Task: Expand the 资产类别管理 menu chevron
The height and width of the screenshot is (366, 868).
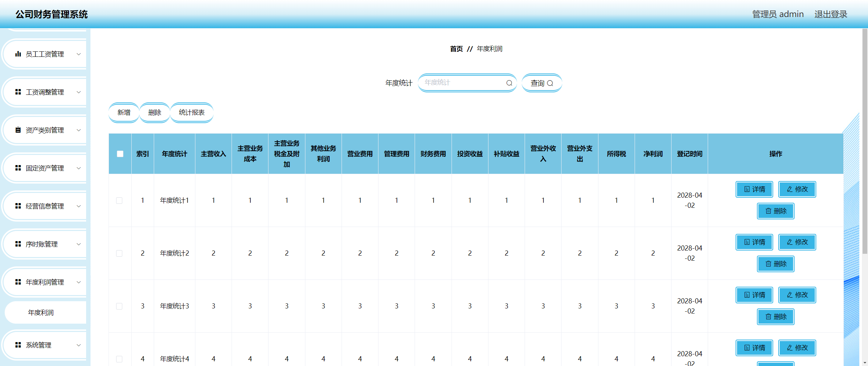Action: [79, 130]
